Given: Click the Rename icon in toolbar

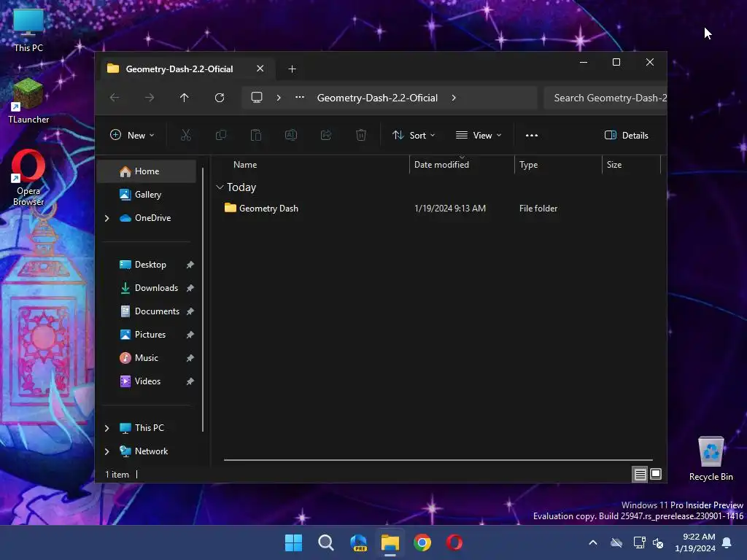Looking at the screenshot, I should [291, 135].
